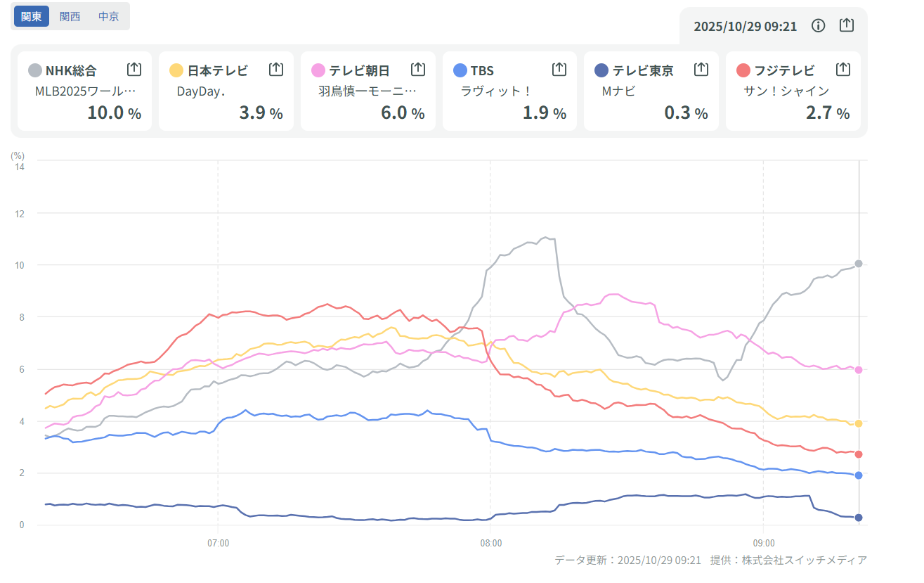
Task: Click the サン！シャイン program name
Action: pos(786,91)
